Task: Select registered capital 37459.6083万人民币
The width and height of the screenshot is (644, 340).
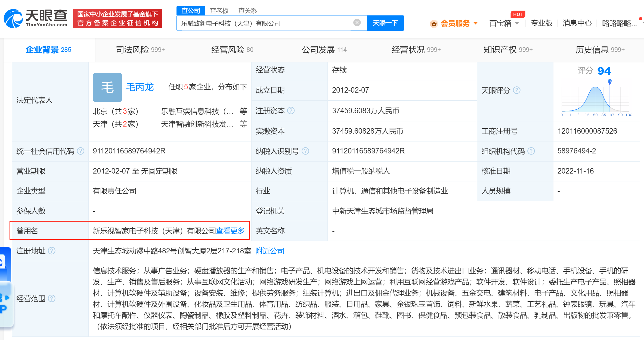Action: point(366,111)
